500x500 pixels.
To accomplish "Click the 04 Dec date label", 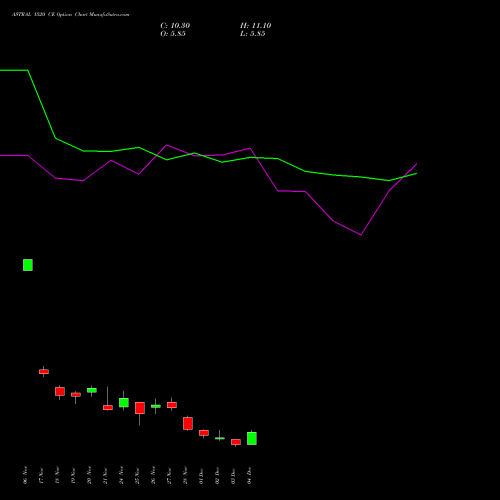I will (250, 475).
